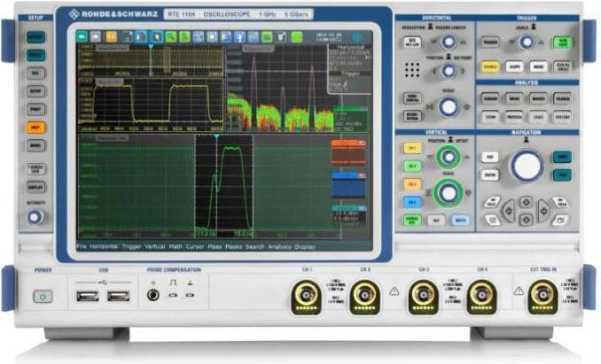Select the blue minimized signal thumbnail
Screen dimensions: 601x364
click(348, 185)
